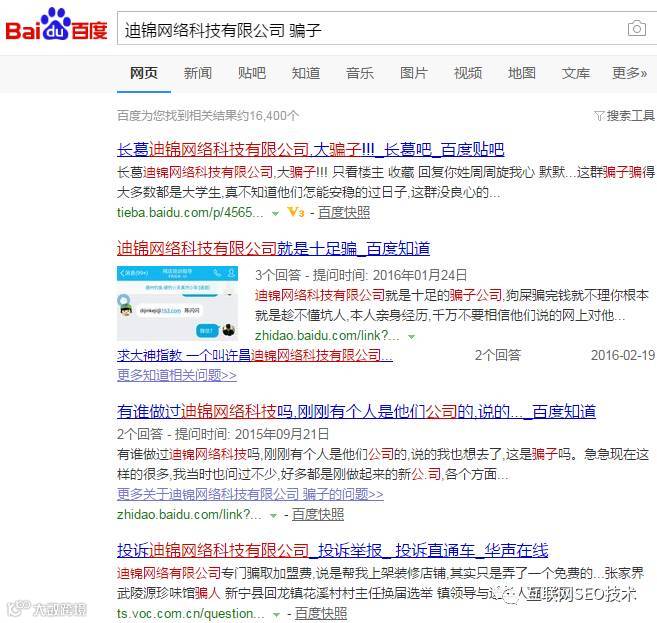Click the tieba.baidu.com/p/4565... URL text
This screenshot has width=657, height=623.
coord(190,212)
